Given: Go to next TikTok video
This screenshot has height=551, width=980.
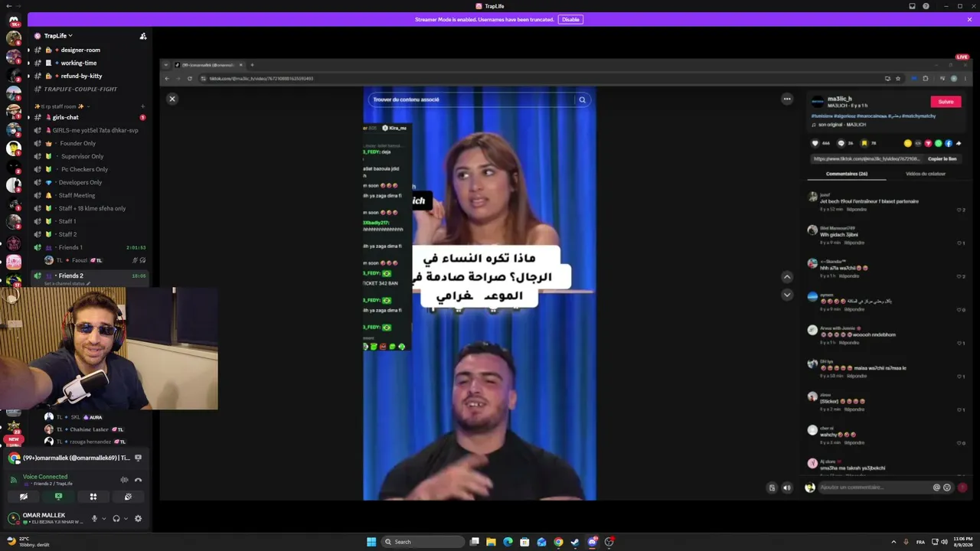Looking at the screenshot, I should [x=786, y=295].
